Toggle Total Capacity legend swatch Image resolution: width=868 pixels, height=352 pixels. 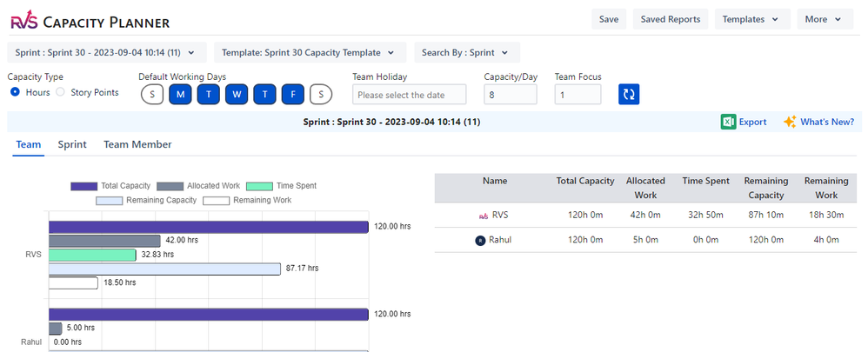(x=83, y=186)
